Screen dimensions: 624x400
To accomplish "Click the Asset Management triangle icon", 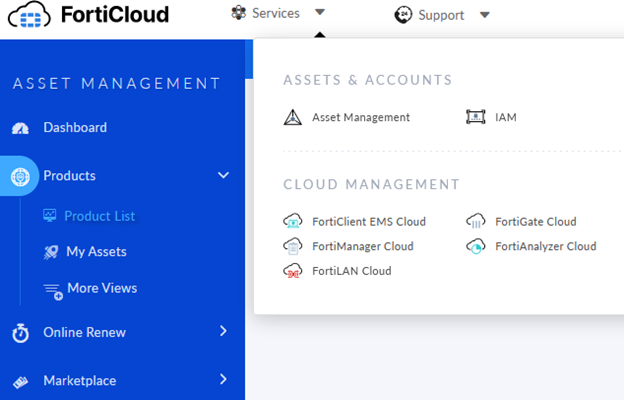I will pyautogui.click(x=292, y=117).
